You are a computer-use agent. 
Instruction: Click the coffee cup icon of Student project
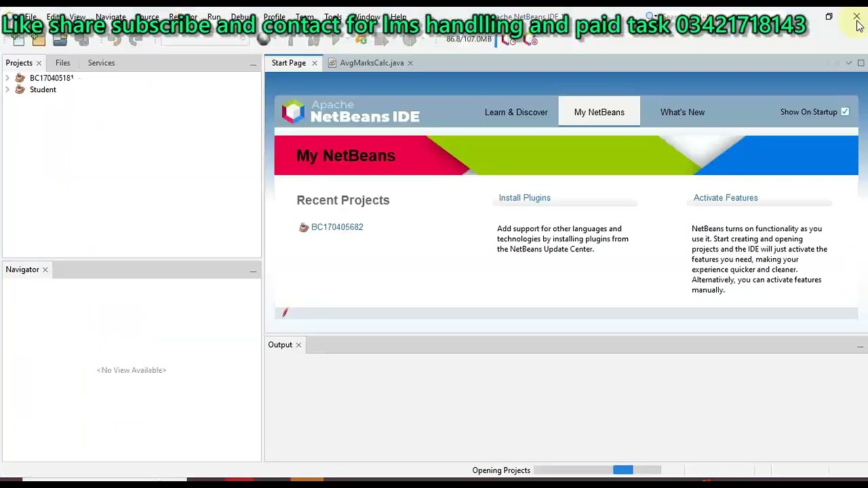click(20, 89)
